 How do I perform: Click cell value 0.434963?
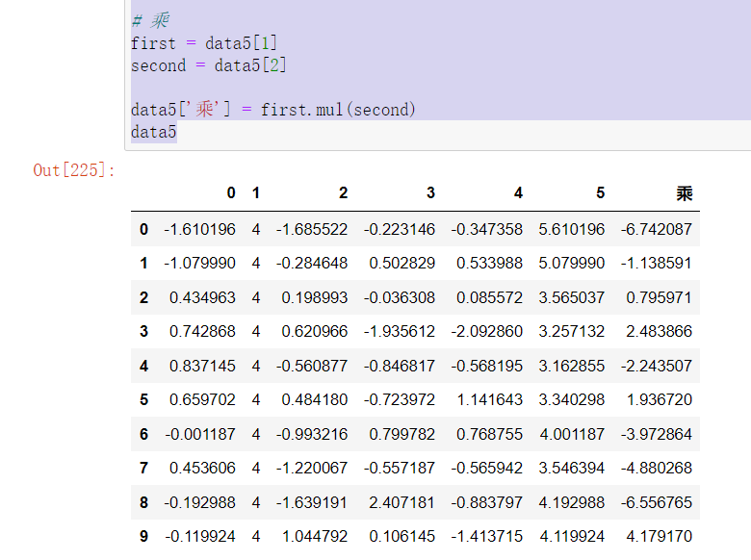(202, 297)
